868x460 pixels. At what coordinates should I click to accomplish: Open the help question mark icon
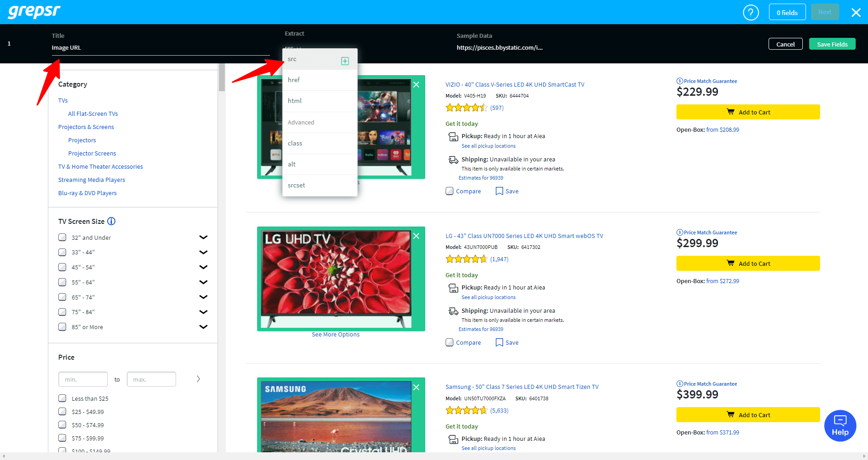751,12
